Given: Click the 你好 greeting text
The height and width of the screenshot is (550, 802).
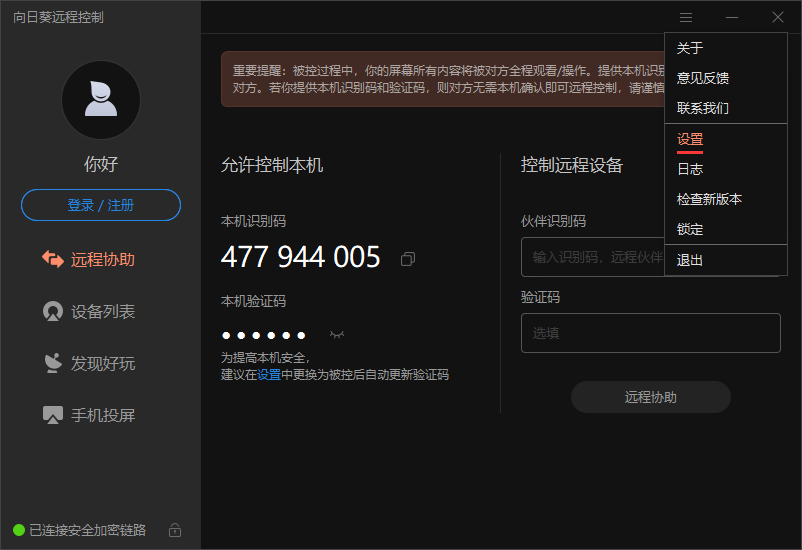Looking at the screenshot, I should 101,164.
